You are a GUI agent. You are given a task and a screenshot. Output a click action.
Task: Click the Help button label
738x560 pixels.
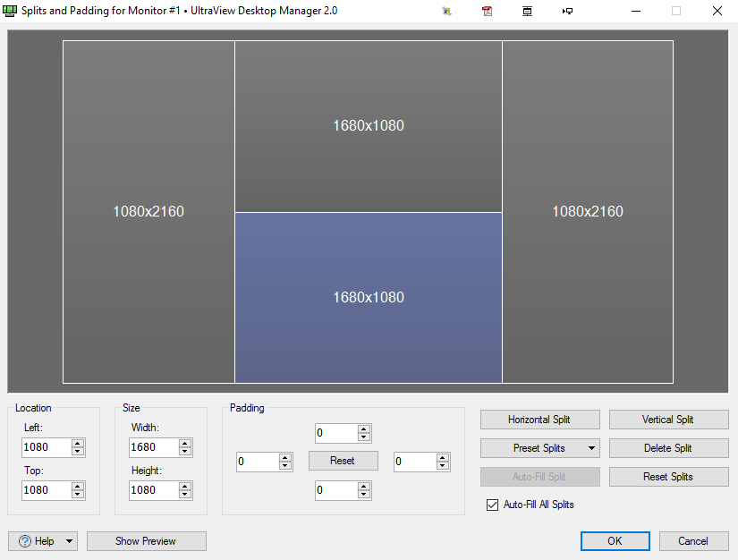[x=45, y=541]
